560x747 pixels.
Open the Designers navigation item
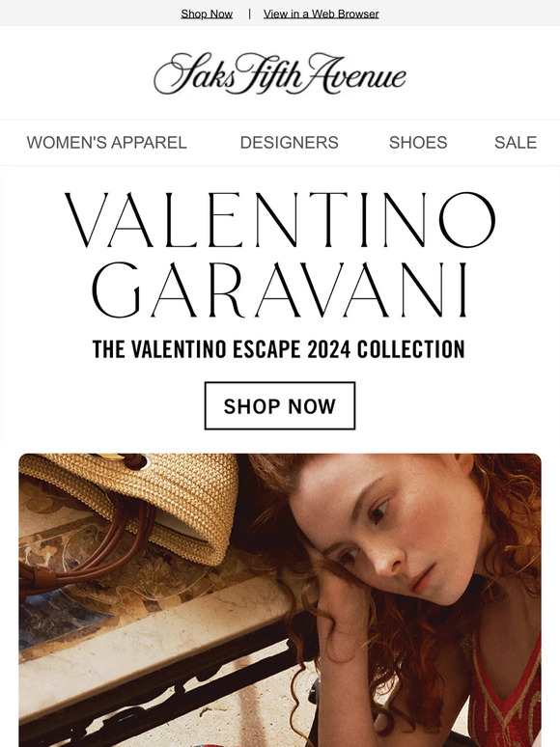tap(290, 143)
